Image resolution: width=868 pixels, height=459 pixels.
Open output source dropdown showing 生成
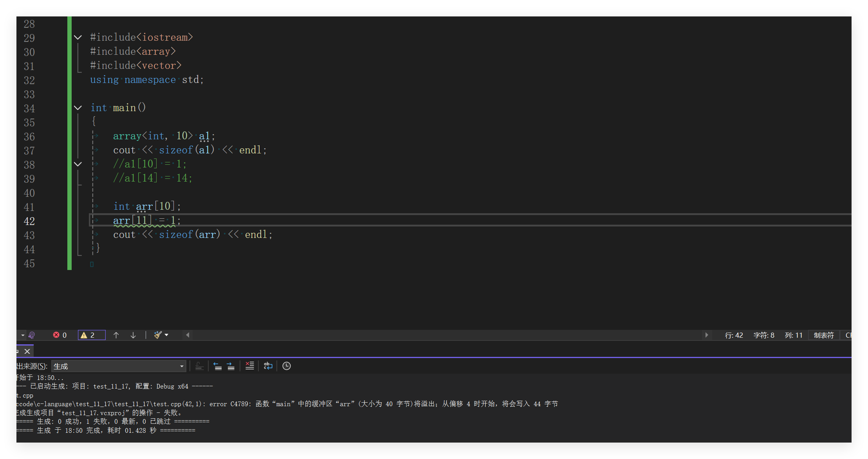point(119,366)
